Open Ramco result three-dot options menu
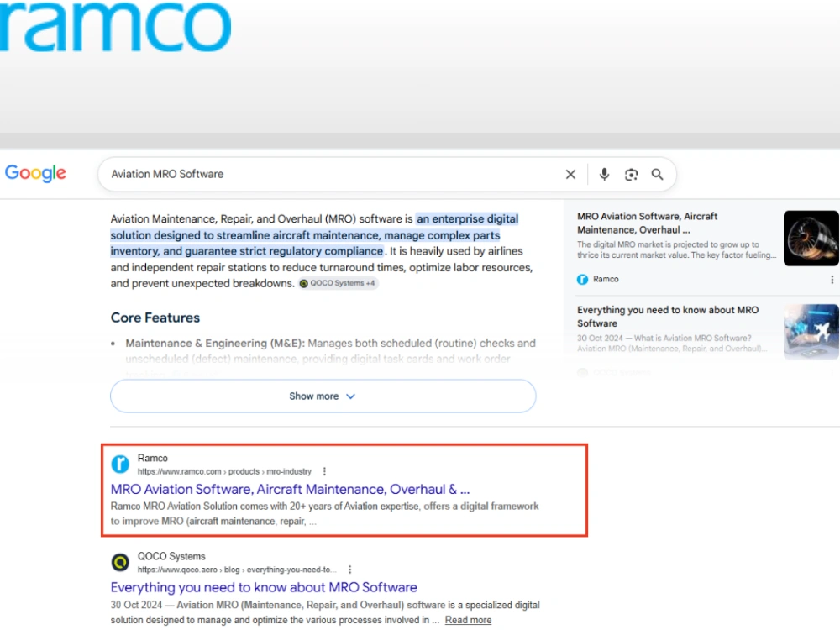The image size is (840, 630). click(x=324, y=471)
